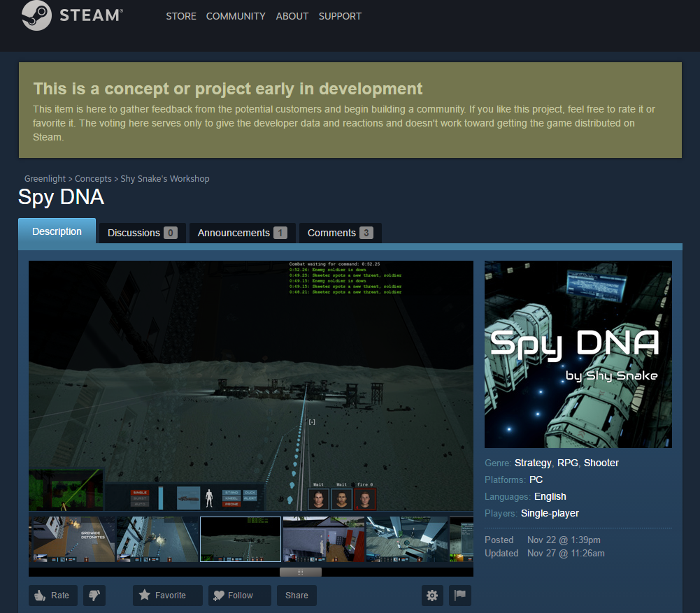
Task: Switch to the Comments tab
Action: pyautogui.click(x=340, y=233)
